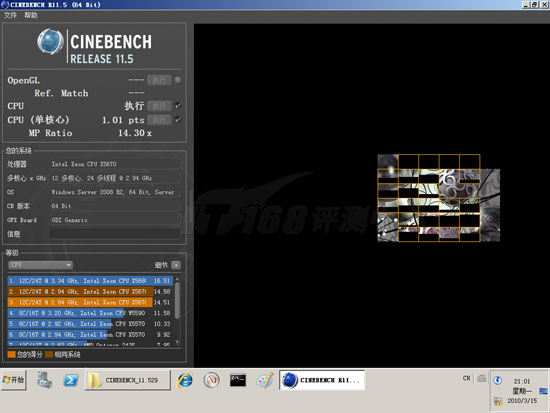Click the GFX Board GDI Generic field
This screenshot has height=413, width=550.
(115, 220)
